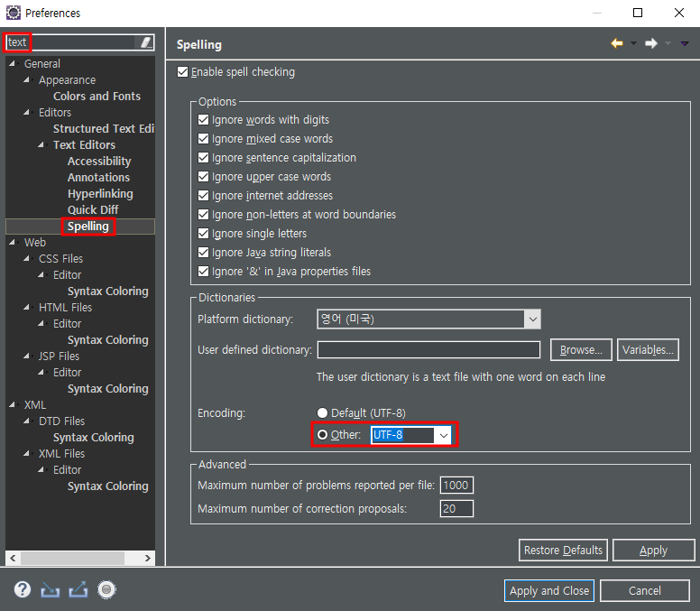Viewport: 700px width, 611px height.
Task: Collapse the HTML Files tree node
Action: [x=27, y=307]
